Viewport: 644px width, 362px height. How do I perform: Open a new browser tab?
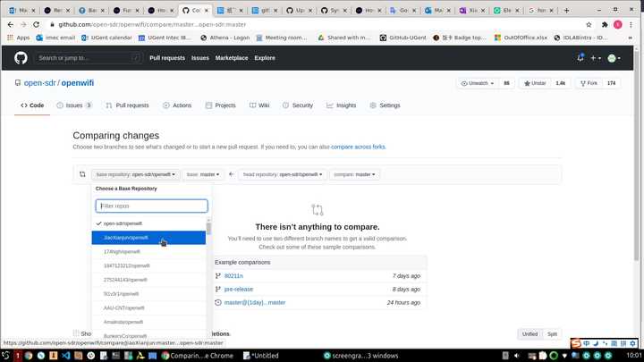pyautogui.click(x=566, y=10)
